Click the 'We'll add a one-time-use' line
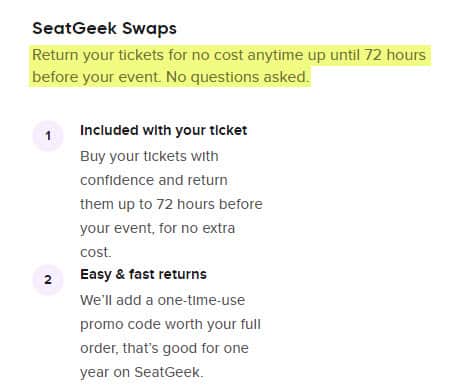The height and width of the screenshot is (387, 458). coord(163,300)
